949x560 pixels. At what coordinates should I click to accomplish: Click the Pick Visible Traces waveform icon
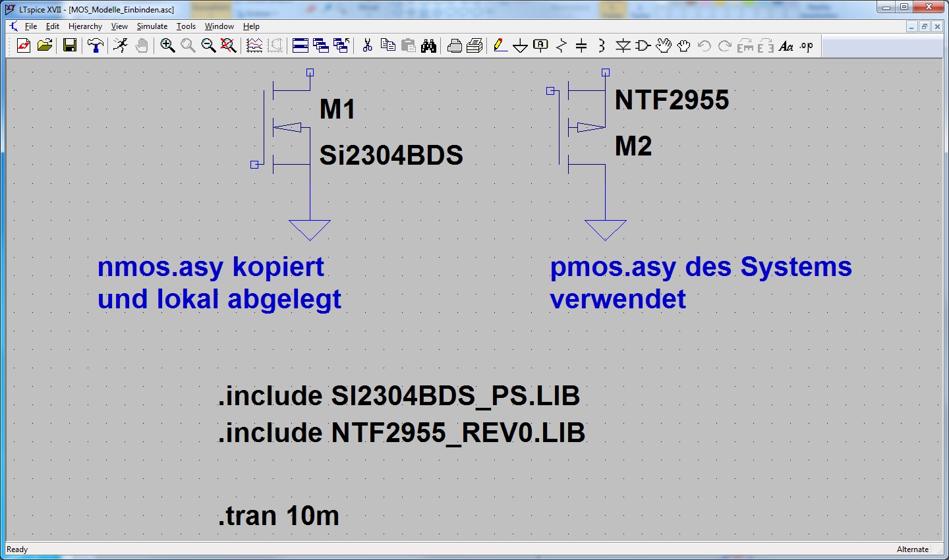[x=254, y=45]
